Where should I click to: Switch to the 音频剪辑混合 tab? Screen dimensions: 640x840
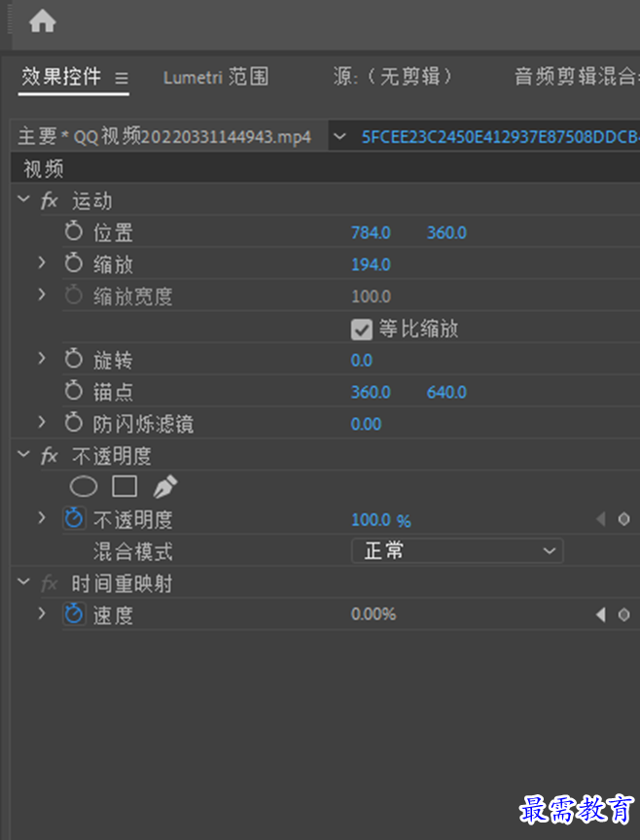(577, 77)
